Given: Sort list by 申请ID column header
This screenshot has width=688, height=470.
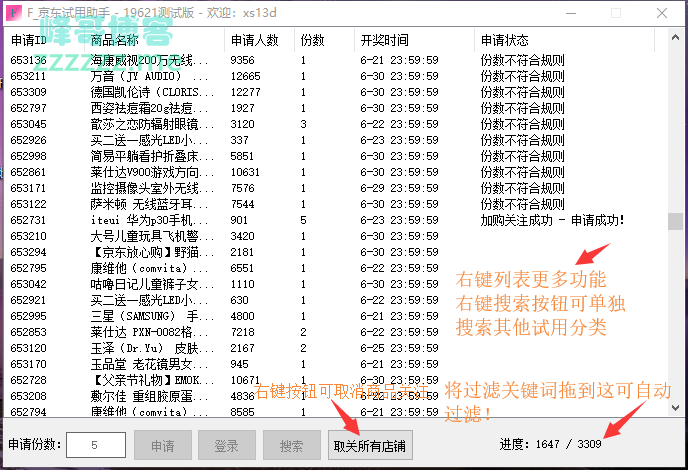Looking at the screenshot, I should [28, 41].
